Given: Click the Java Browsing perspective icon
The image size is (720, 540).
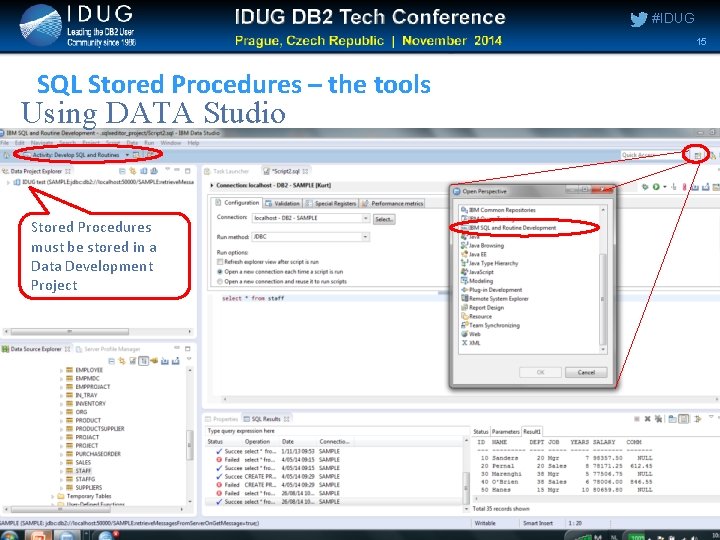Looking at the screenshot, I should tap(464, 246).
